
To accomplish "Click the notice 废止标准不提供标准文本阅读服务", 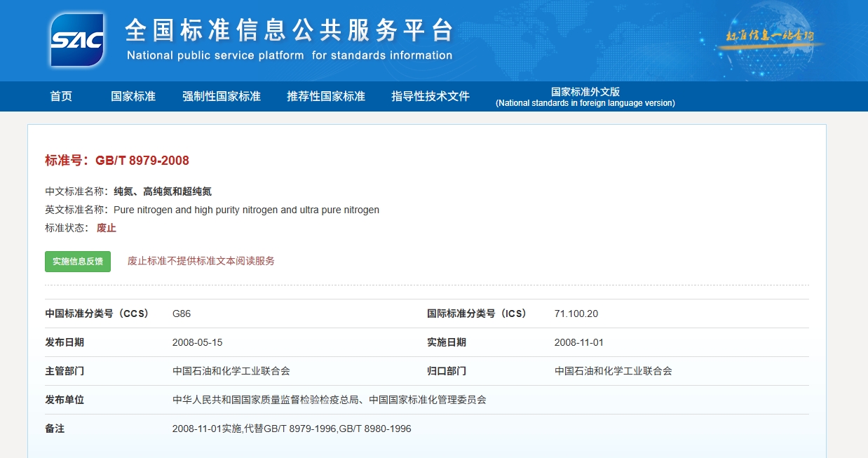I will [201, 261].
